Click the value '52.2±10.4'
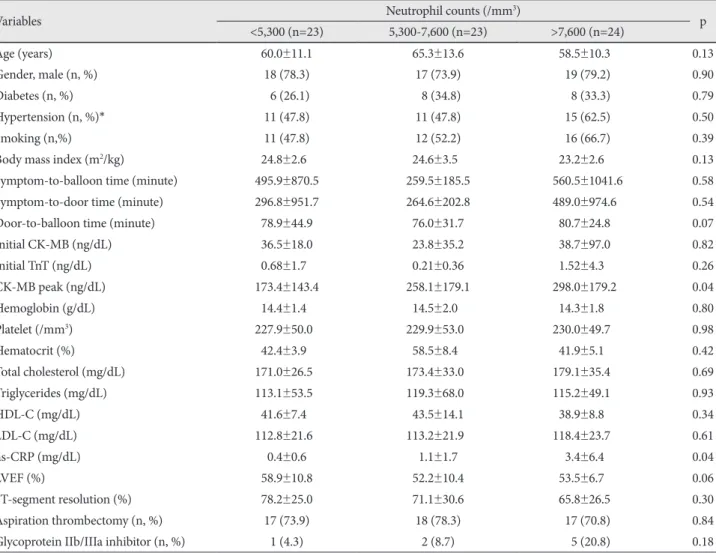The image size is (716, 553). pos(438,478)
